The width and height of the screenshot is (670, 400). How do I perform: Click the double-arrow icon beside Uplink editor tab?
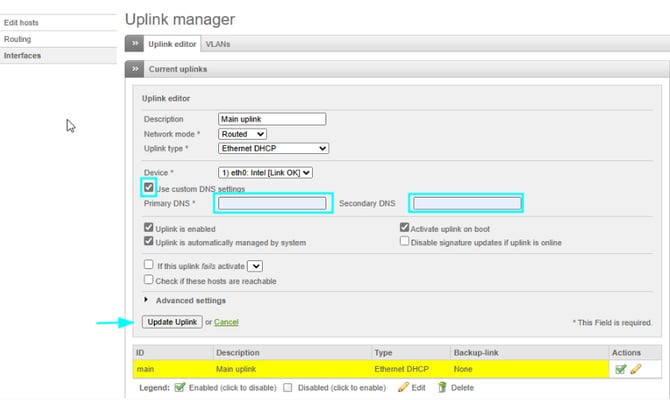click(134, 44)
